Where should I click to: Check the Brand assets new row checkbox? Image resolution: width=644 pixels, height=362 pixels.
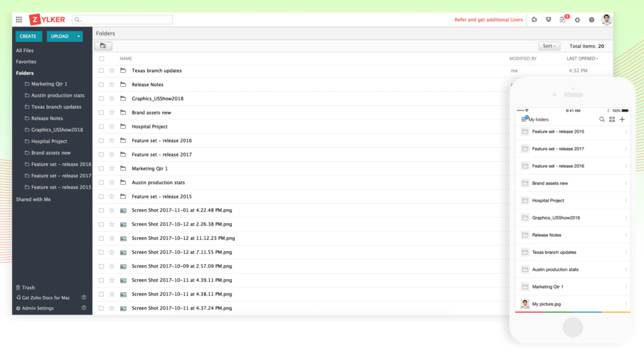point(101,112)
